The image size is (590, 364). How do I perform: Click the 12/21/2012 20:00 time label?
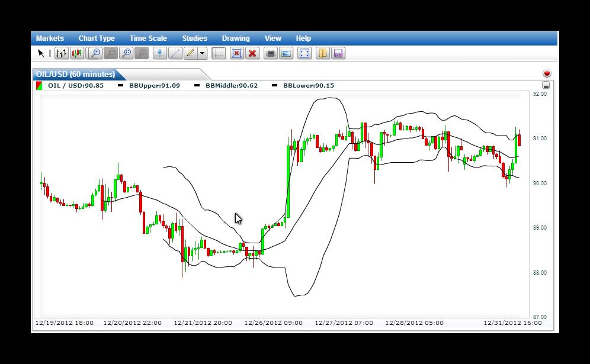coord(203,323)
